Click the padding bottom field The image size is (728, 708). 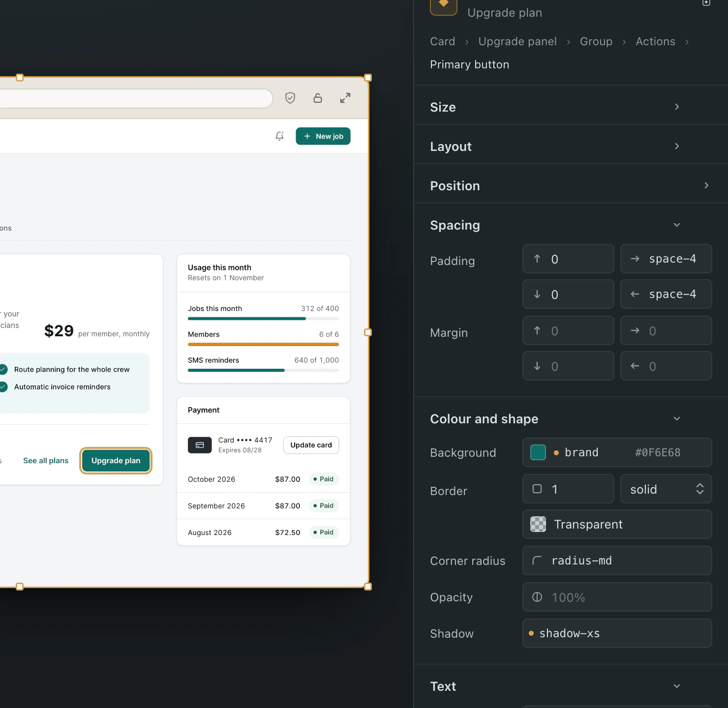(568, 294)
